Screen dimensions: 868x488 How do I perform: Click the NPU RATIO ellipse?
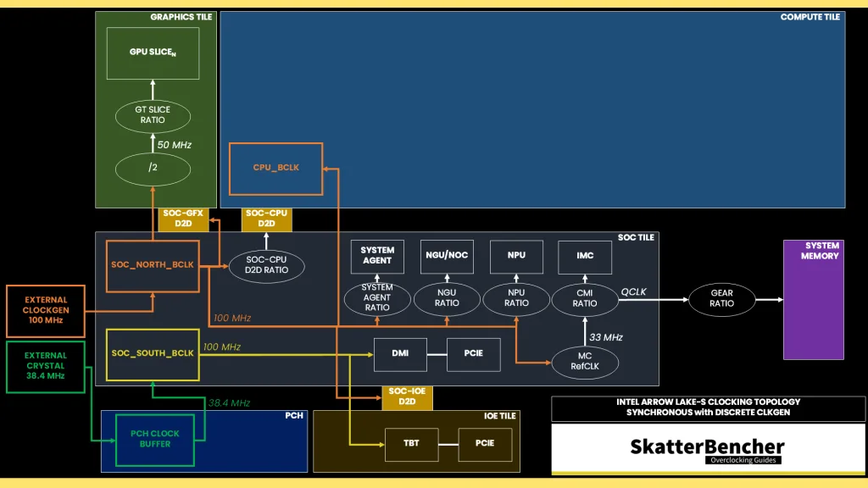(516, 299)
